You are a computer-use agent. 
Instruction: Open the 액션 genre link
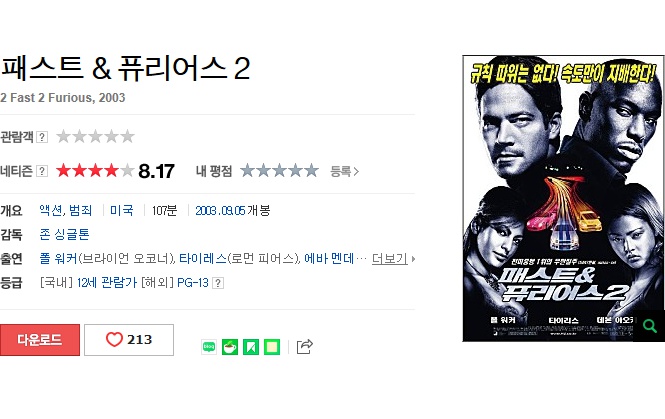tap(51, 210)
